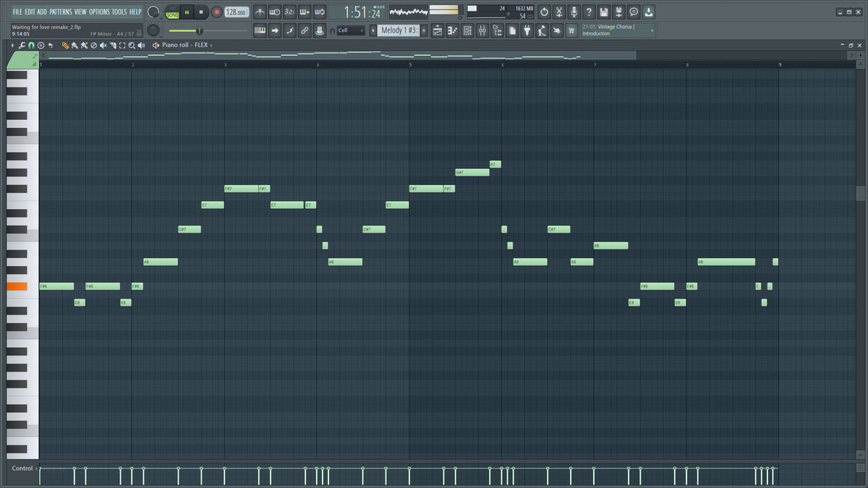Image resolution: width=868 pixels, height=488 pixels.
Task: Toggle Pat/Song mode switch
Action: [x=173, y=12]
